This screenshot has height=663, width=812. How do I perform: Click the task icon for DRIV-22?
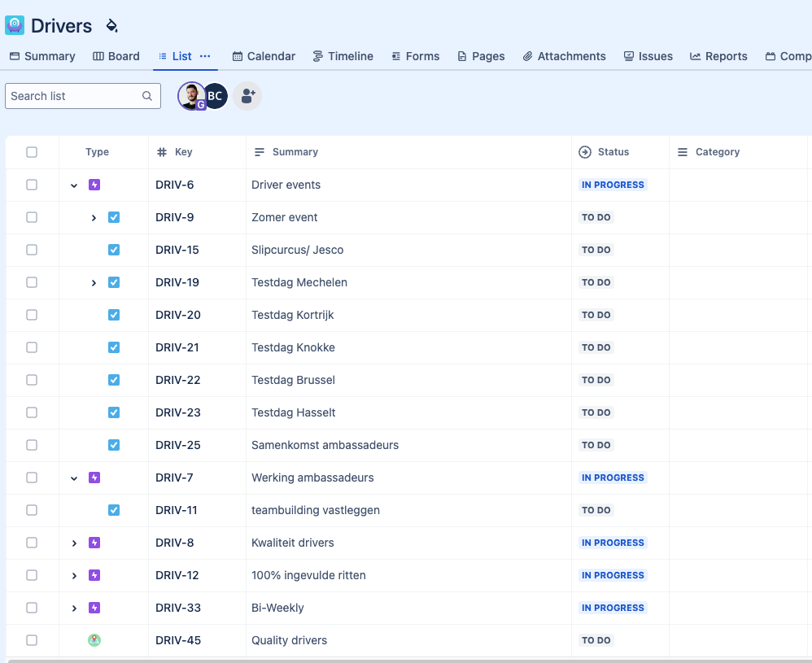pyautogui.click(x=114, y=380)
